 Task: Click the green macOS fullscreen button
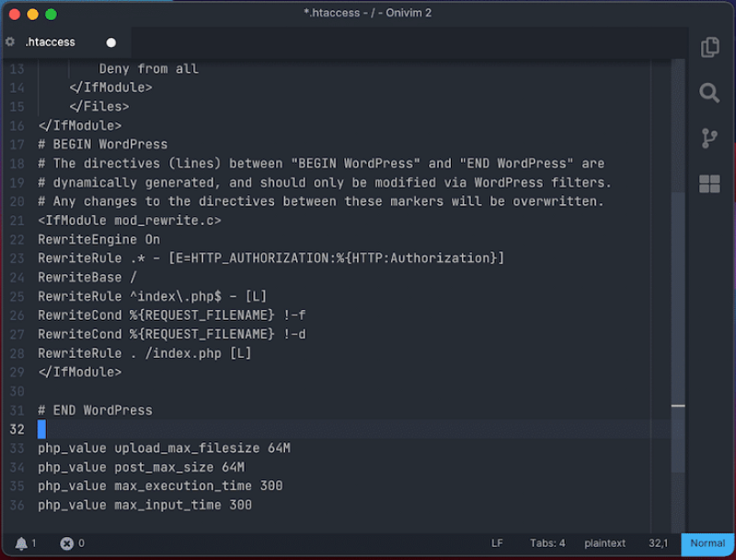coord(51,14)
